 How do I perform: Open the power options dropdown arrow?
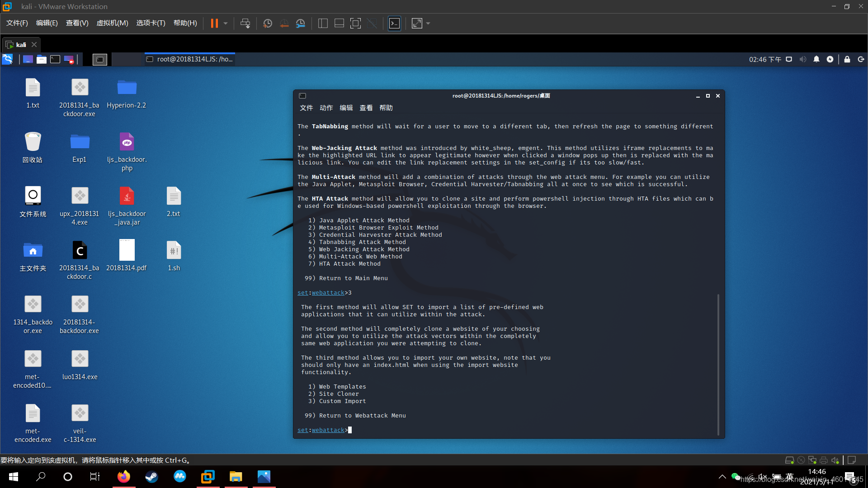(x=226, y=23)
